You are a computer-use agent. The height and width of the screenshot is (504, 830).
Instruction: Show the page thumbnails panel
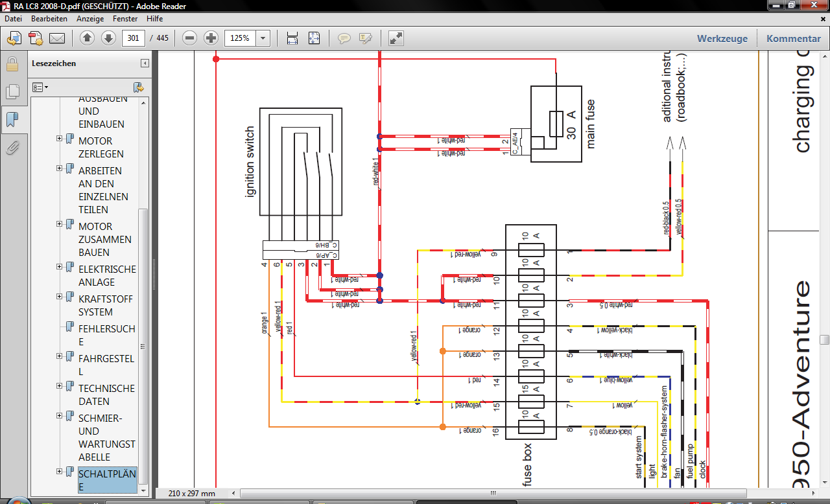tap(12, 92)
